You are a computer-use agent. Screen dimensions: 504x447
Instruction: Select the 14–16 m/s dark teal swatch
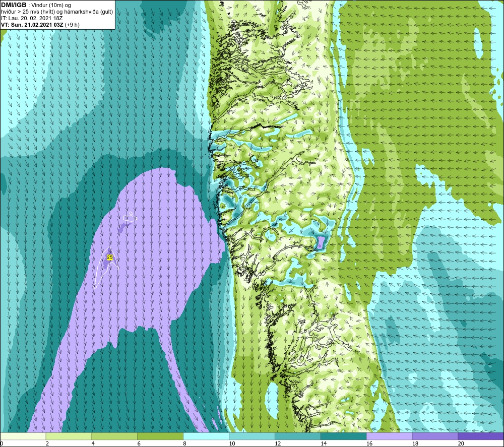pyautogui.click(x=344, y=436)
